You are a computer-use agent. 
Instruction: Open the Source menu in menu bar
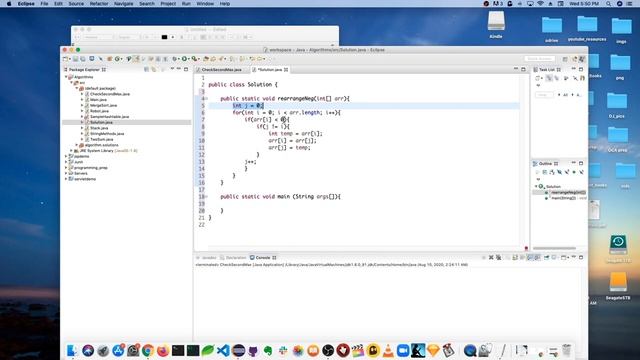point(76,4)
